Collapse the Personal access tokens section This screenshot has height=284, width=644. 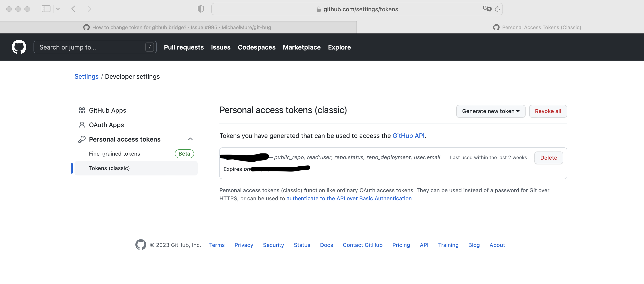[x=191, y=139]
